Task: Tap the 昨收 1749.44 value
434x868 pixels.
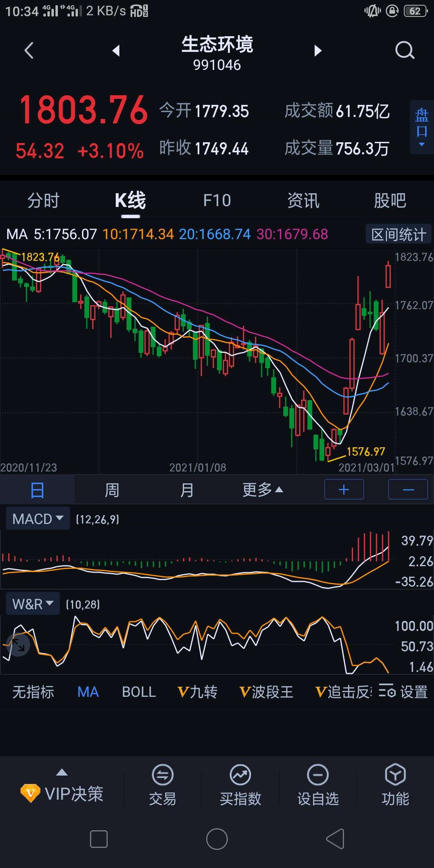Action: click(x=222, y=149)
